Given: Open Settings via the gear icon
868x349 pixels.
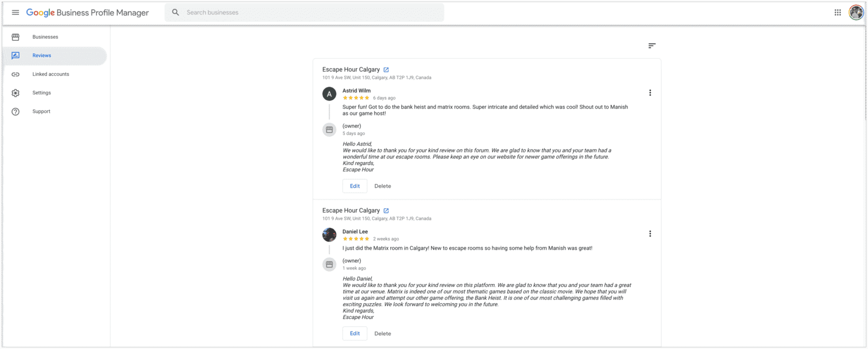Looking at the screenshot, I should [x=16, y=92].
